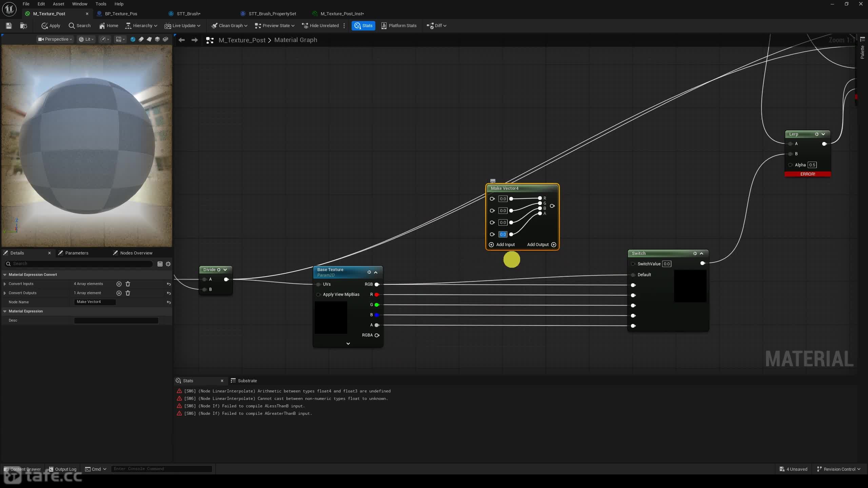868x488 pixels.
Task: Navigate back with graph arrow
Action: click(182, 40)
